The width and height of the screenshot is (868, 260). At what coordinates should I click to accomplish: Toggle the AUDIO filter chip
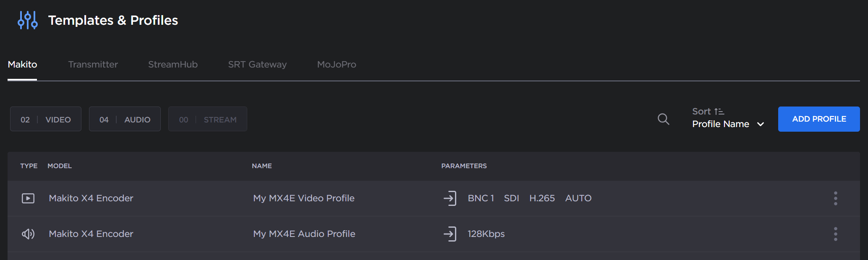pyautogui.click(x=124, y=119)
